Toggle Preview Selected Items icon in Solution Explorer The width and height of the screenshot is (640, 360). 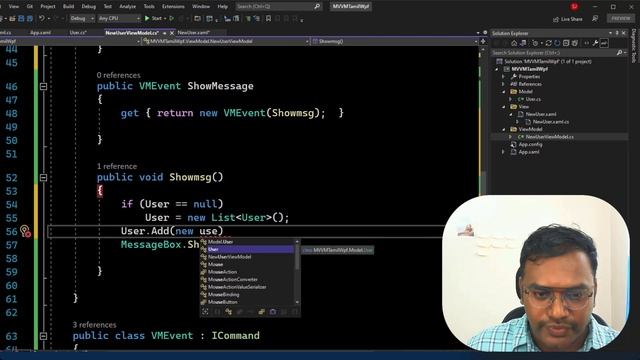(604, 43)
